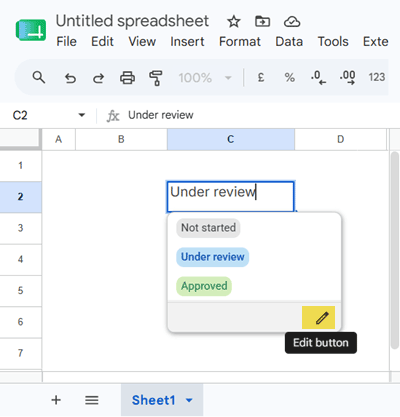Check the cloud document status icon
Image resolution: width=400 pixels, height=417 pixels.
[292, 22]
